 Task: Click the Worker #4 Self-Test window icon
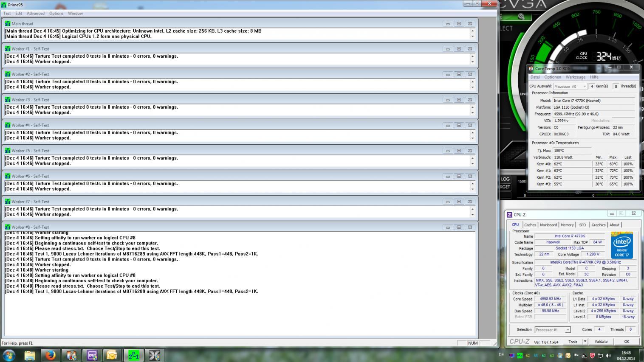tap(8, 125)
